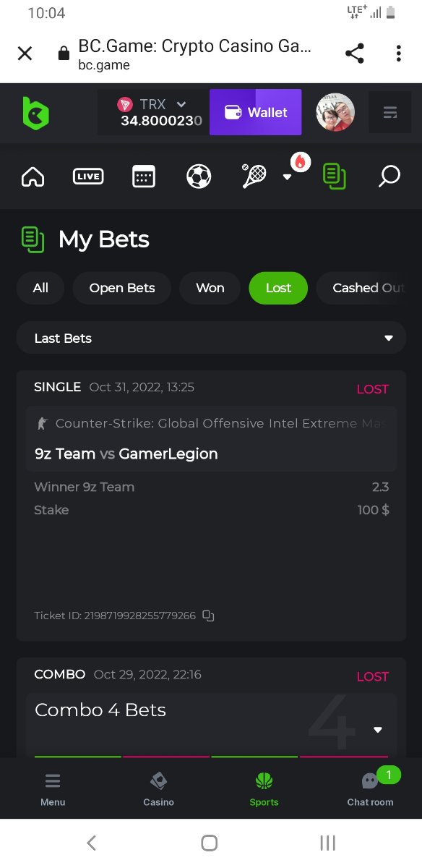Click the Wallet button

click(x=256, y=112)
